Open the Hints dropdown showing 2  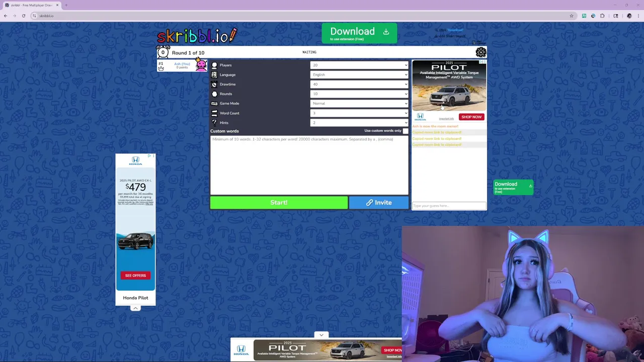(359, 123)
